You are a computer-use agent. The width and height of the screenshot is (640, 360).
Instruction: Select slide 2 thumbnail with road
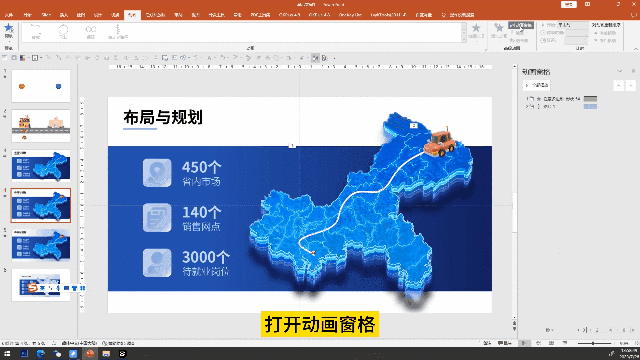click(41, 126)
